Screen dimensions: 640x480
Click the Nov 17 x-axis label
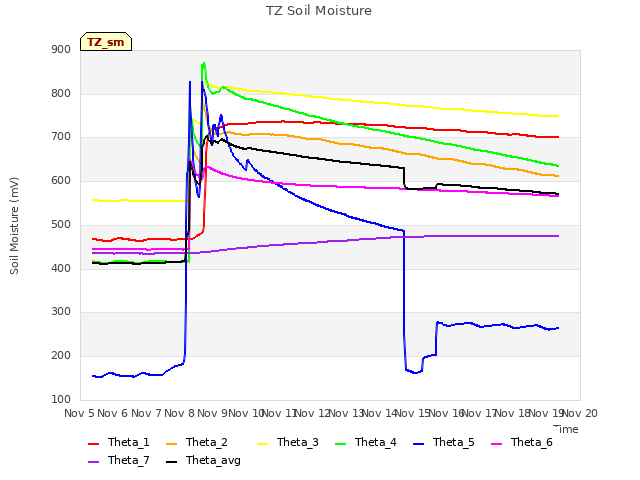[x=479, y=413]
